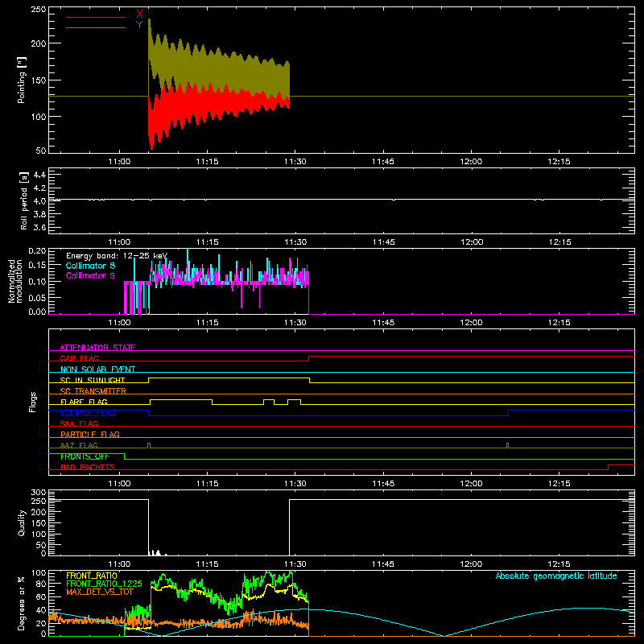Click 12:00 tick under the Flags plot

(471, 484)
